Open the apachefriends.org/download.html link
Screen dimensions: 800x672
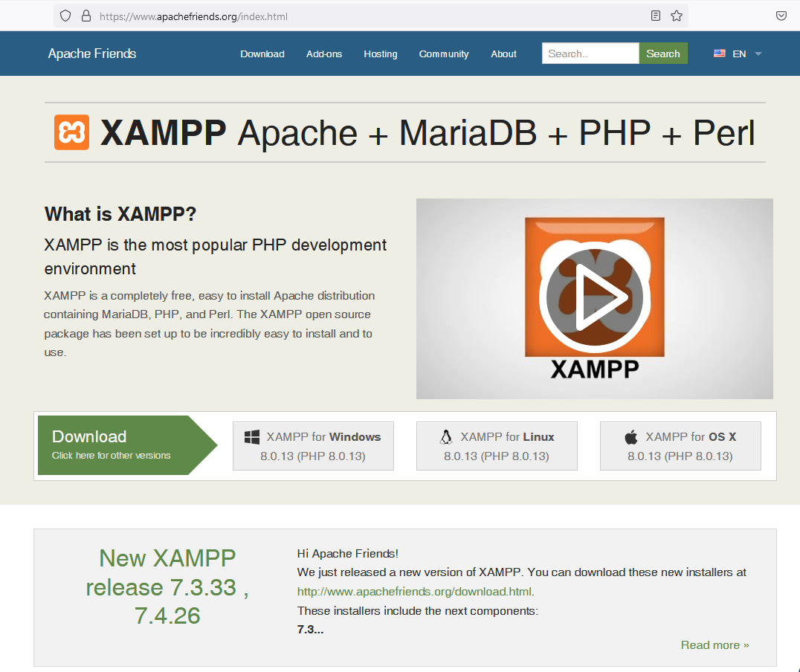(415, 592)
